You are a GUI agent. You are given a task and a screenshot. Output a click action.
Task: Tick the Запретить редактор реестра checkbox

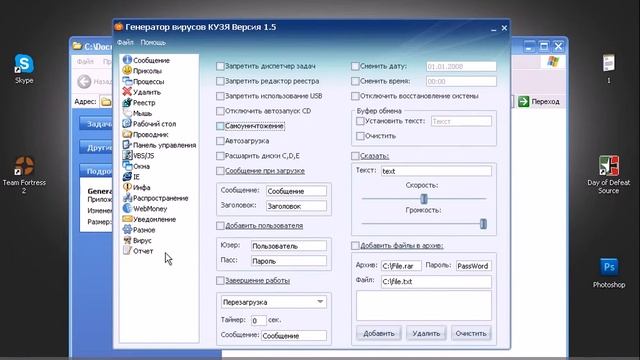pos(220,81)
